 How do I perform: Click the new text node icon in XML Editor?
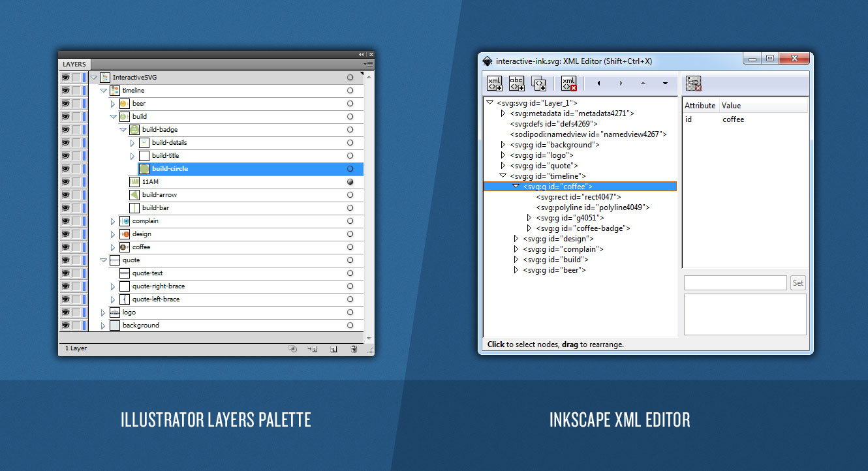click(517, 84)
